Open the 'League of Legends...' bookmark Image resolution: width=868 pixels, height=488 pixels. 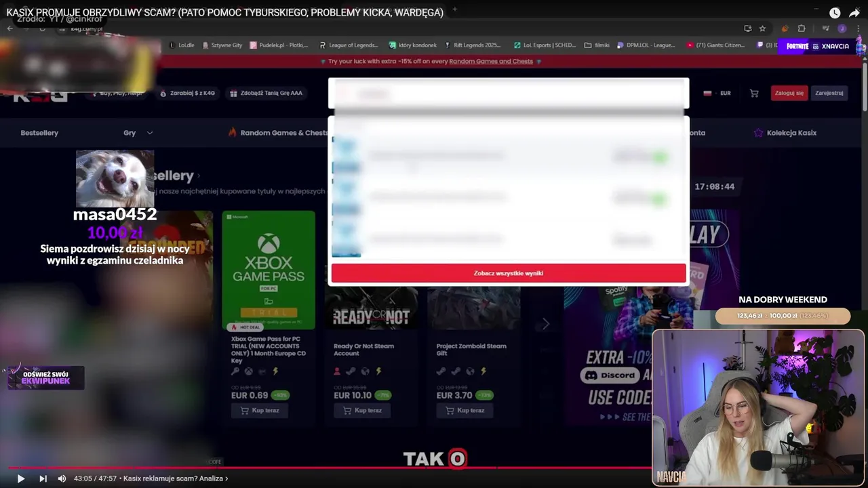pos(349,45)
